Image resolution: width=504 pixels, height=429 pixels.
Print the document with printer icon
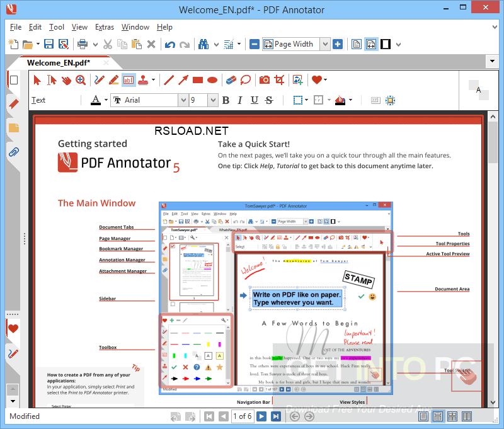83,44
